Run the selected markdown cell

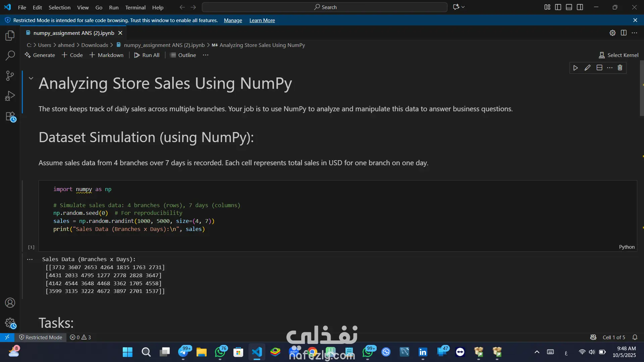[576, 68]
